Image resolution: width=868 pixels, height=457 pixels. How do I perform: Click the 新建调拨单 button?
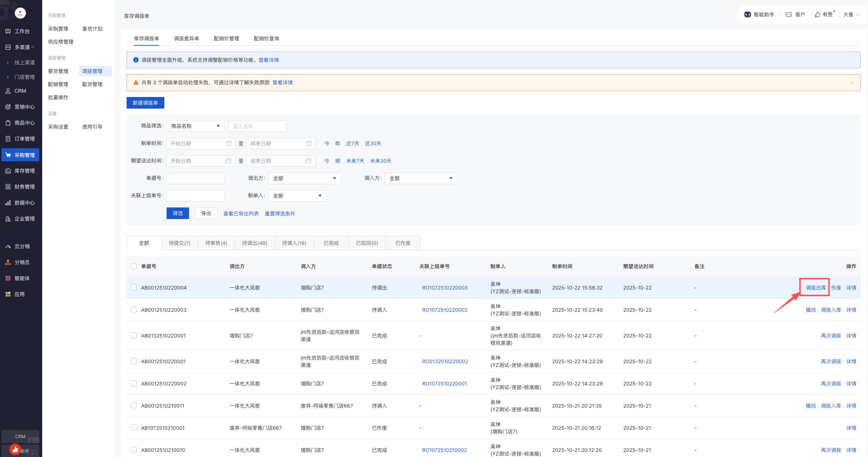145,103
